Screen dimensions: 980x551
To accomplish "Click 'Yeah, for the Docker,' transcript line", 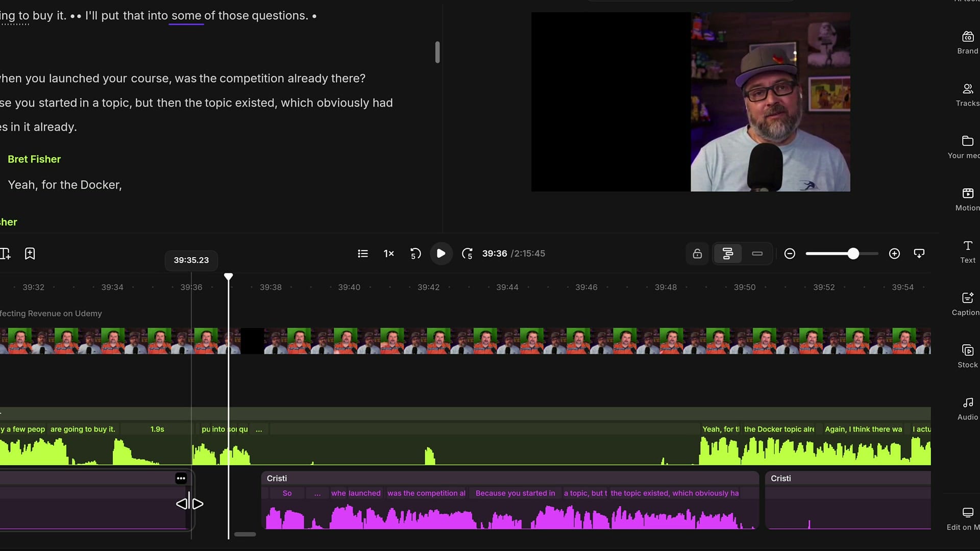I will (65, 185).
